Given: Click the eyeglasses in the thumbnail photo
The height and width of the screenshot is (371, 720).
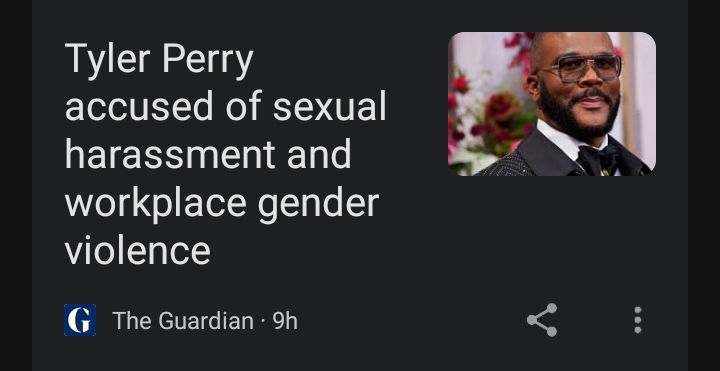Looking at the screenshot, I should click(x=579, y=68).
